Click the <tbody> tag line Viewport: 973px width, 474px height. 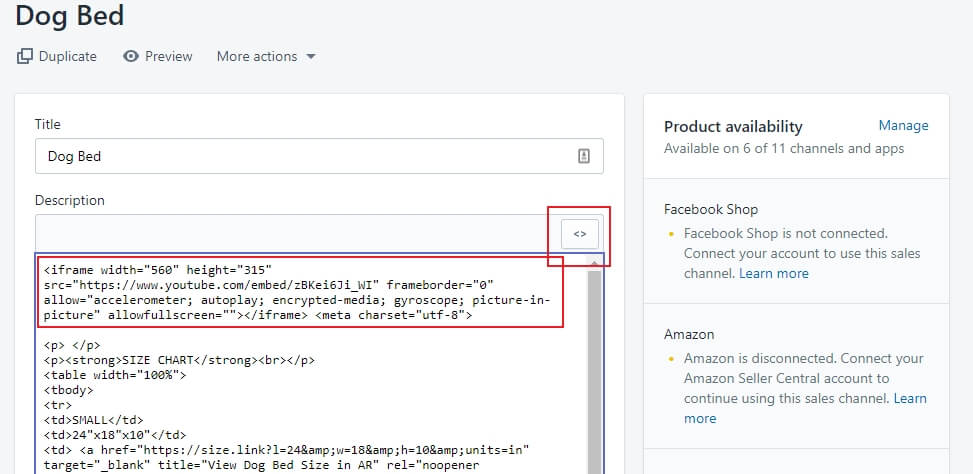tap(68, 390)
